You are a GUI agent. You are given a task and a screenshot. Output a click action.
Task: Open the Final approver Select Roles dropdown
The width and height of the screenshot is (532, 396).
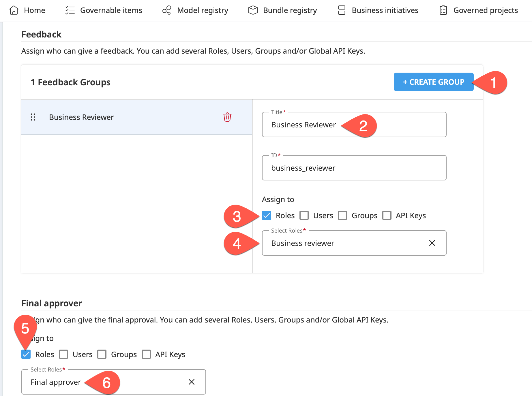(x=113, y=382)
